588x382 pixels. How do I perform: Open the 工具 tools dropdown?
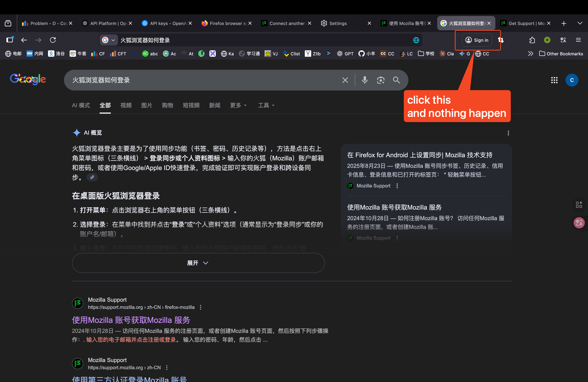pos(266,105)
